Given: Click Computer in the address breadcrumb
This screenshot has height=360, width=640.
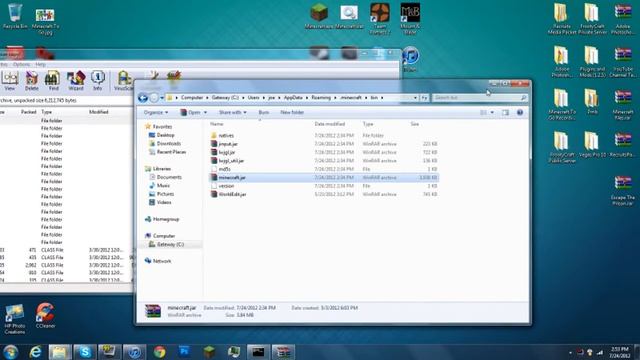Looking at the screenshot, I should tap(192, 98).
